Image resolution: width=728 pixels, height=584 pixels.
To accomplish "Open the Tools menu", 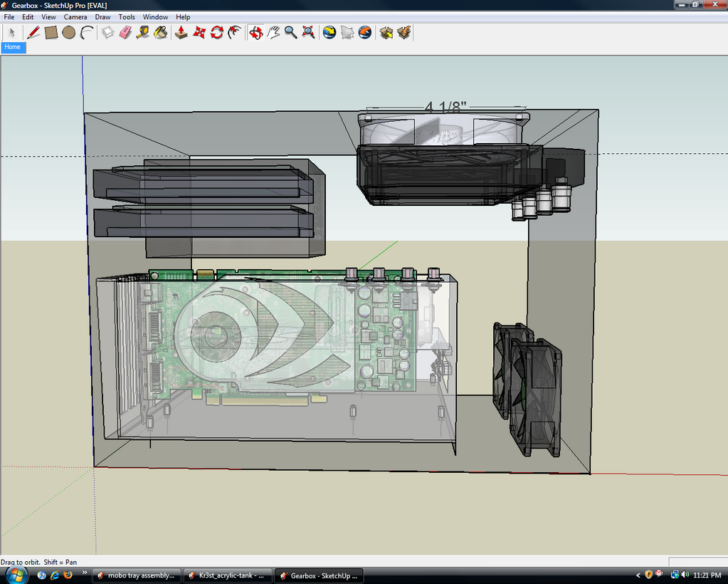I will (x=127, y=16).
